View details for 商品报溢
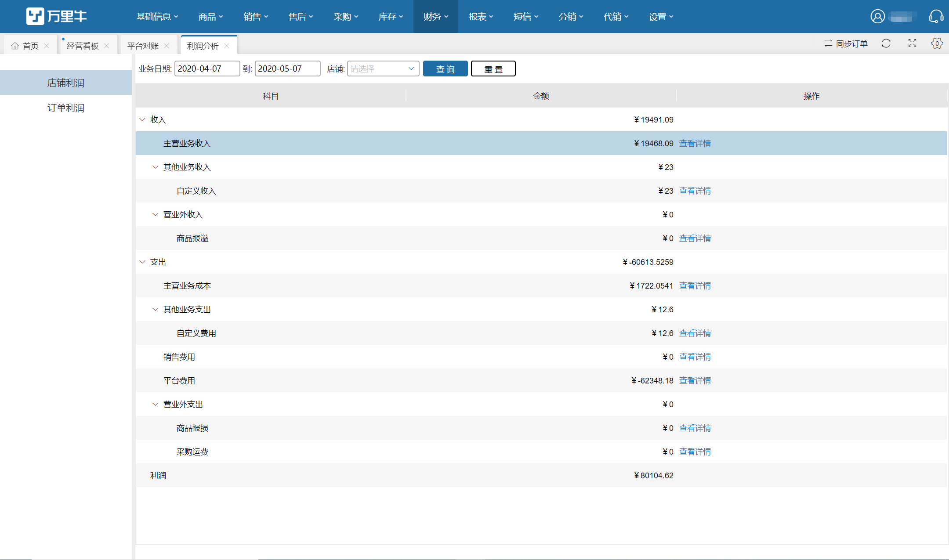 click(x=695, y=238)
